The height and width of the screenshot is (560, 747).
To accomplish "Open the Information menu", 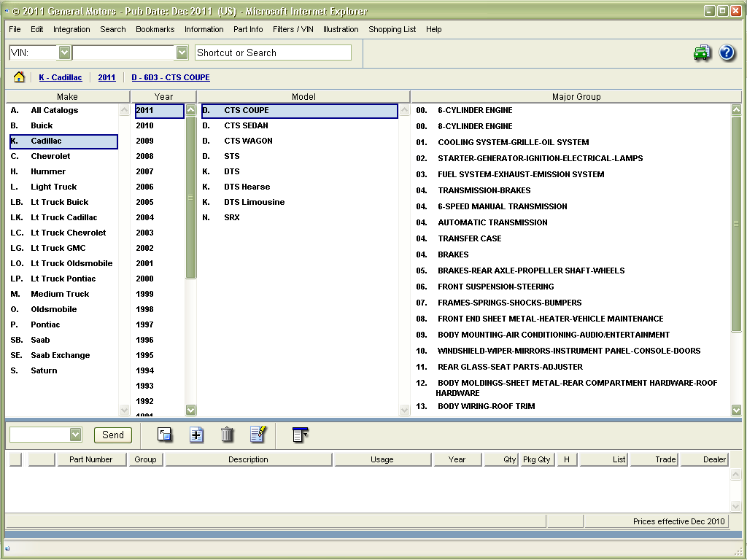I will (204, 29).
